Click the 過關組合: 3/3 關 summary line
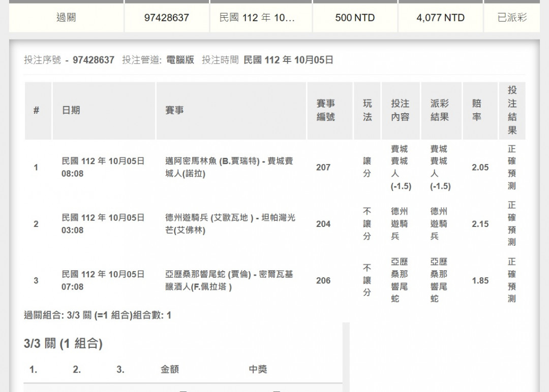549x392 pixels. click(x=97, y=315)
